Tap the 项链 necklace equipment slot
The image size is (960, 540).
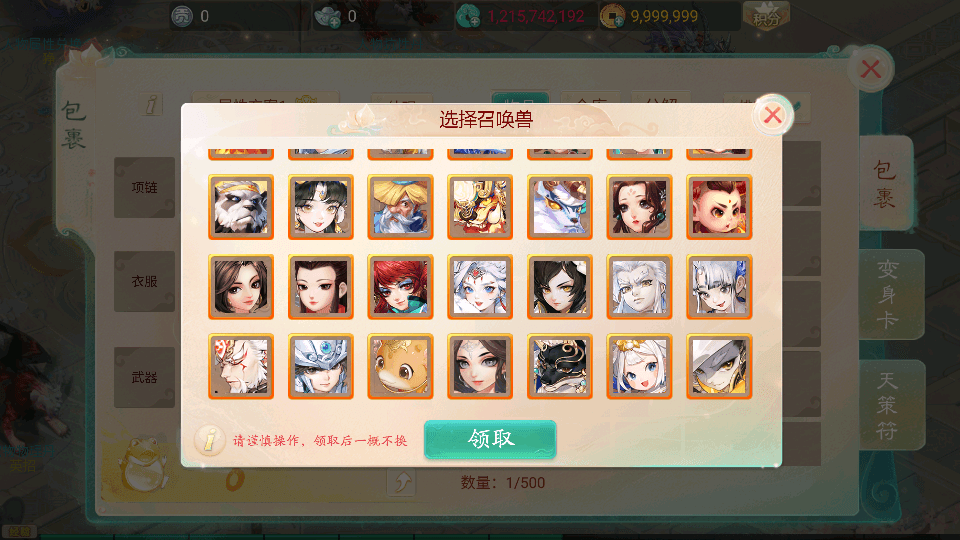144,187
